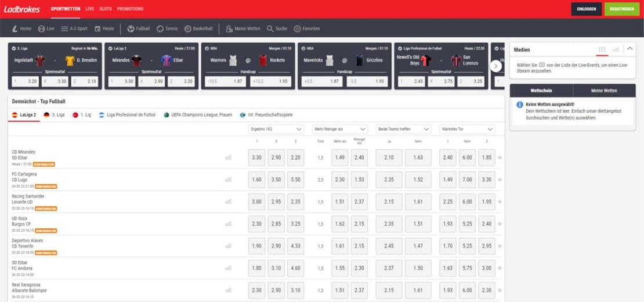Viewport: 644px width, 302px height.
Task: Open statistics for UD Ibiza vs Burgos CF
Action: coord(229,224)
